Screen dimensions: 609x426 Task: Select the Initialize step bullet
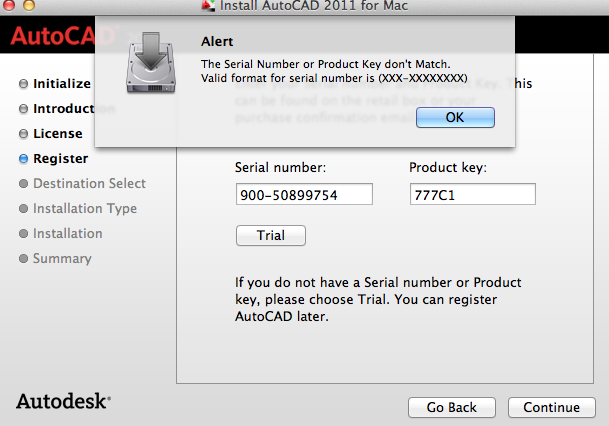(23, 84)
